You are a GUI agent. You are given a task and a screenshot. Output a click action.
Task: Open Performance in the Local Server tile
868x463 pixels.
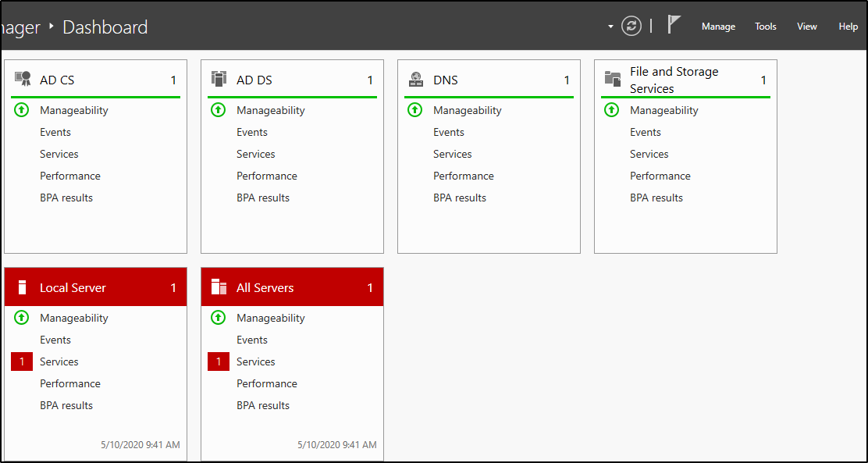tap(70, 384)
